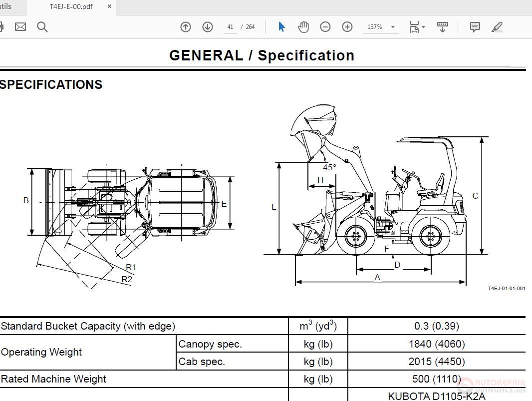Zoom in with the plus icon
The height and width of the screenshot is (401, 532).
[x=347, y=27]
